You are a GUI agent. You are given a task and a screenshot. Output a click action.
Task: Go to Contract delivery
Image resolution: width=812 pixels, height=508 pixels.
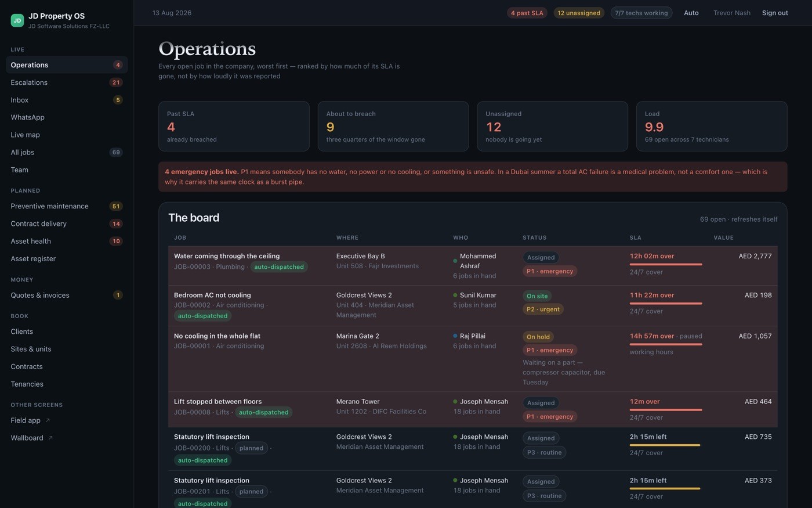(67, 224)
